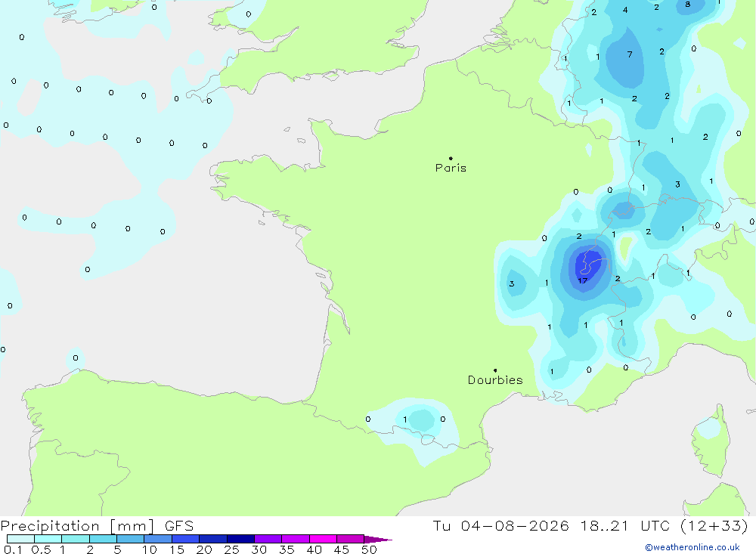
Task: Click the forecast date and time label
Action: click(x=590, y=525)
